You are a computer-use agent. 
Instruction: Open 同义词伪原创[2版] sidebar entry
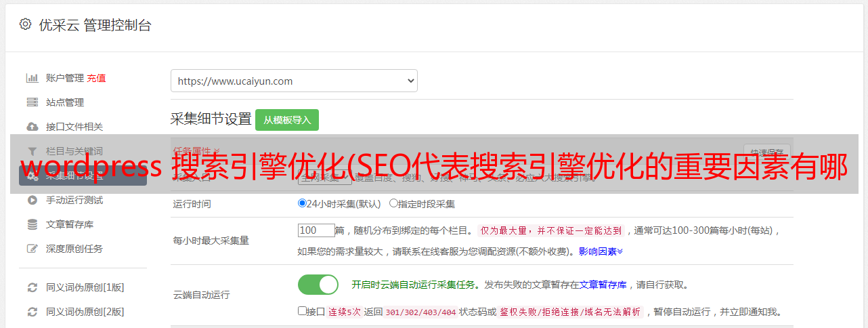click(85, 312)
